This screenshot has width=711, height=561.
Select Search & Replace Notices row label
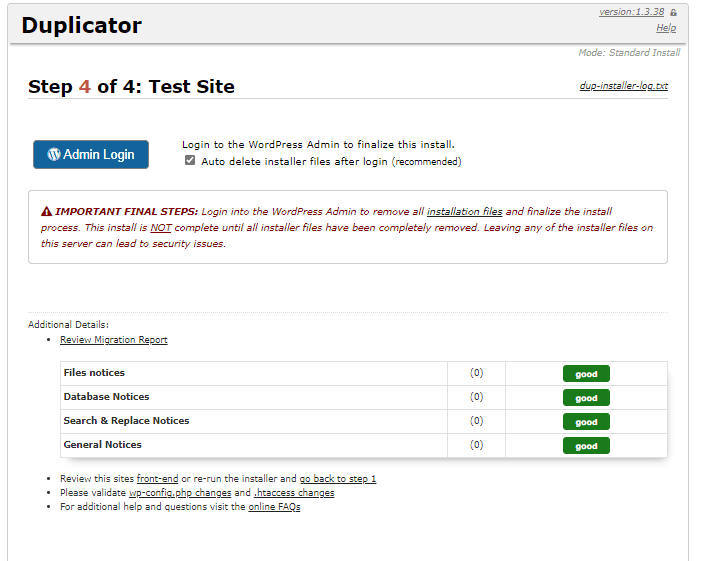coord(127,421)
